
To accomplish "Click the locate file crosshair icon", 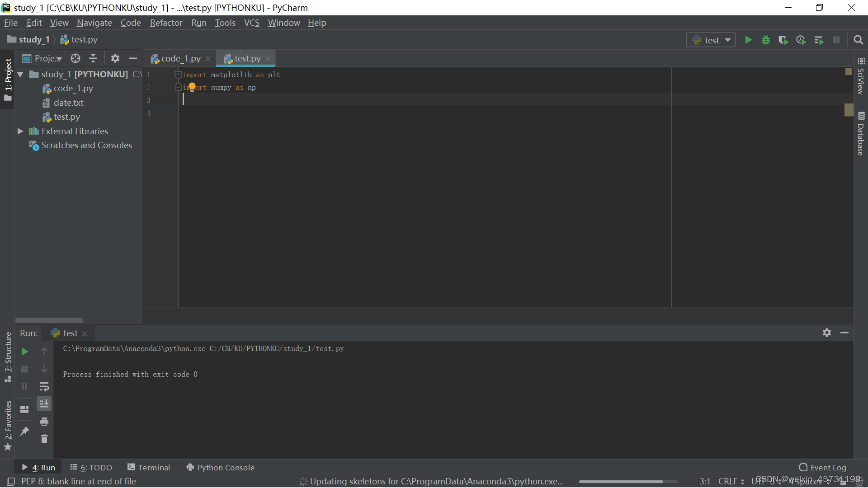I will point(75,58).
